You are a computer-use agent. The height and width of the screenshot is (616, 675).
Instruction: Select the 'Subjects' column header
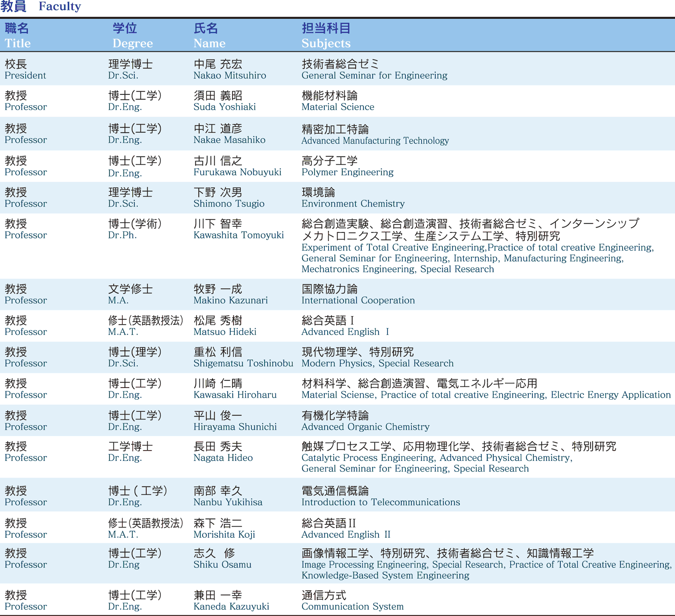pos(326,44)
